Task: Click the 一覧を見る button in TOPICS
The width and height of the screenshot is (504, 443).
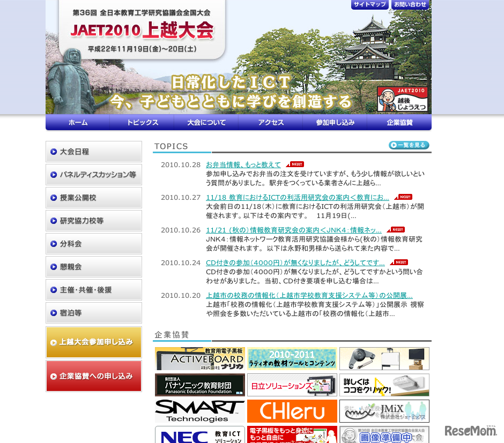Action: point(409,145)
